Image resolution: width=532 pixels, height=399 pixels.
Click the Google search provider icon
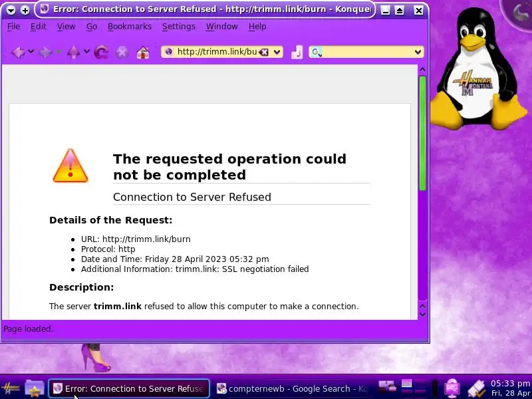[x=317, y=52]
